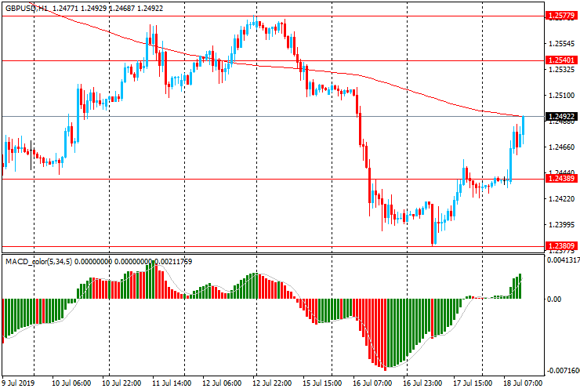
Task: Click the GBPUSD,H1 chart title text
Action: click(x=27, y=8)
